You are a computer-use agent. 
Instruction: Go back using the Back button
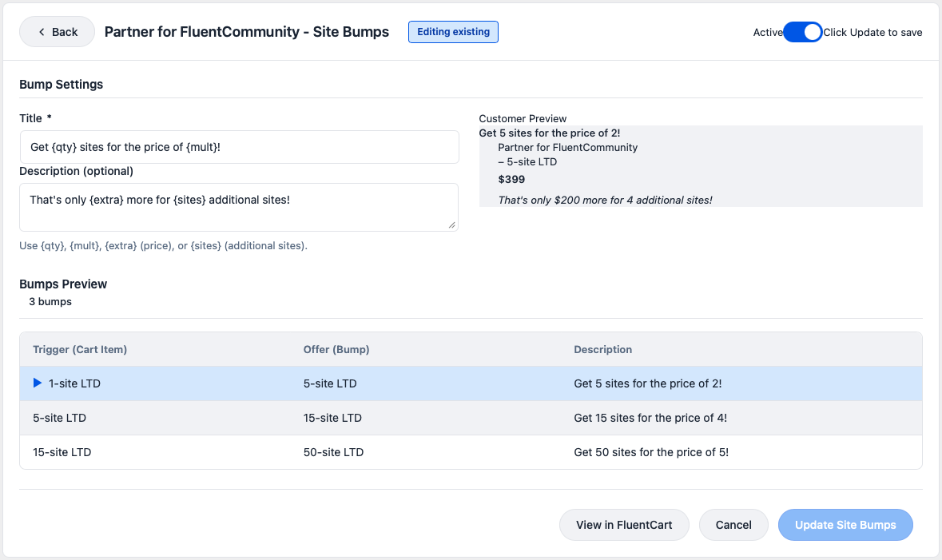57,32
